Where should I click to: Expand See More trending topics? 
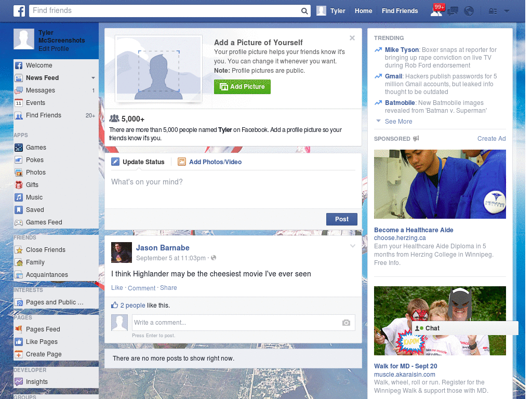[x=398, y=122]
